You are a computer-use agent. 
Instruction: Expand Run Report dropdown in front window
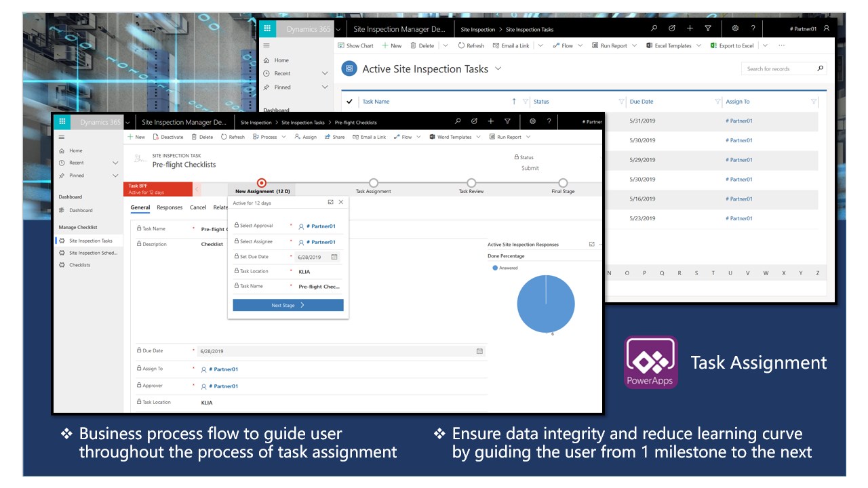[528, 137]
